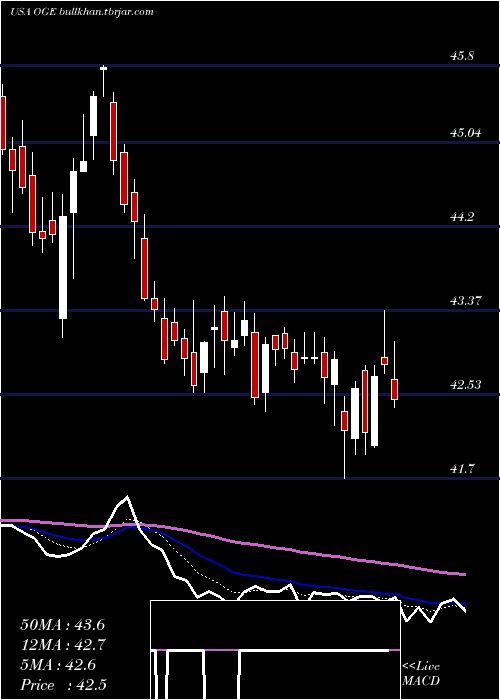Click the 41.7 price level label
This screenshot has width=500, height=700.
462,468
